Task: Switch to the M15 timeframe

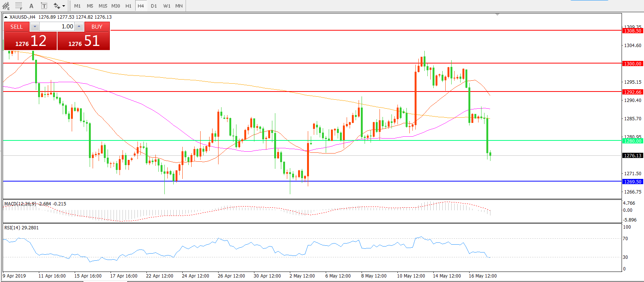Action: click(103, 6)
